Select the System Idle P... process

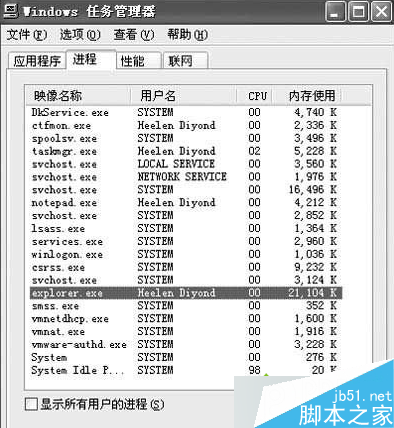(x=185, y=370)
